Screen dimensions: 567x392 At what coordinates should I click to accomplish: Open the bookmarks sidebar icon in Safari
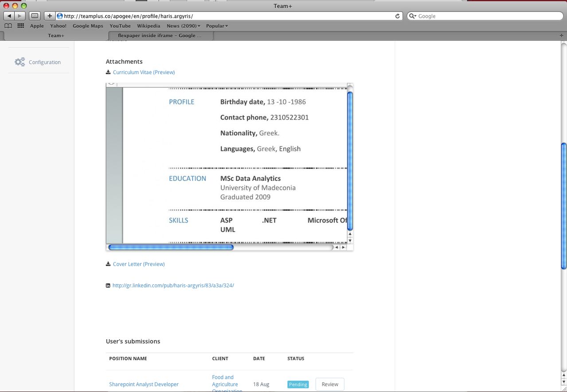(x=8, y=26)
